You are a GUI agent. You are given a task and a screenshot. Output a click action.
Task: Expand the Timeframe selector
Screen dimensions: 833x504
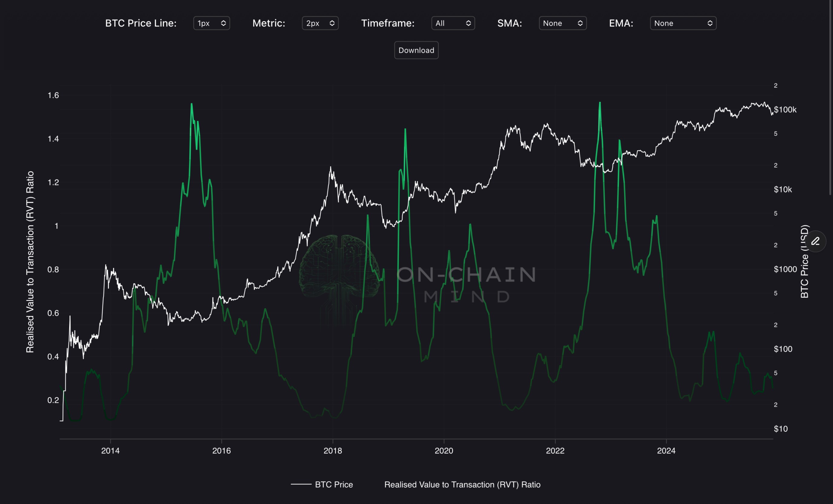(453, 23)
